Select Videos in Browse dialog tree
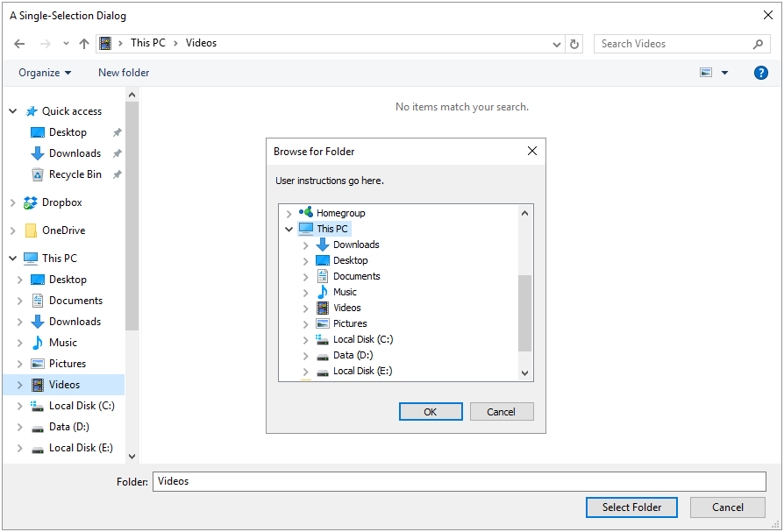Image resolution: width=784 pixels, height=532 pixels. pyautogui.click(x=347, y=308)
